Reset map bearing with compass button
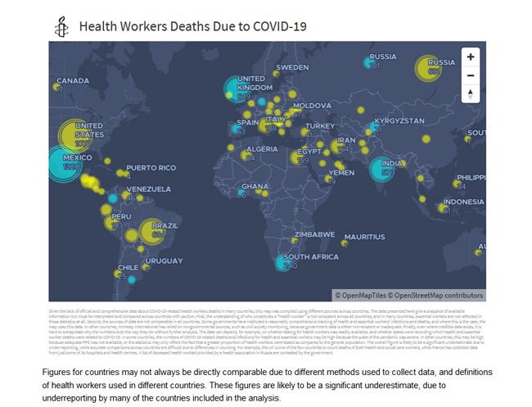Screen dimensions: 532x407 pyautogui.click(x=471, y=94)
